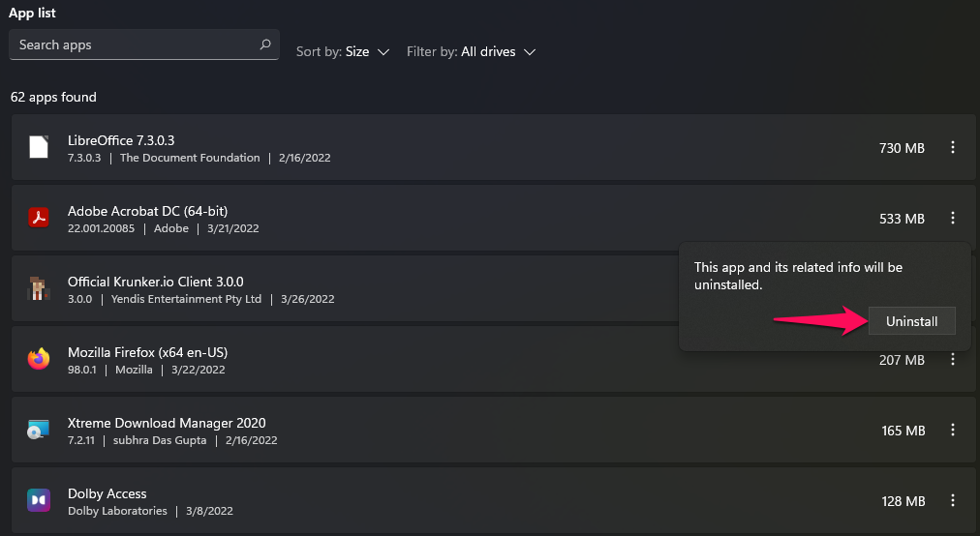Click the 128 MB size value
The image size is (980, 536).
(x=903, y=501)
